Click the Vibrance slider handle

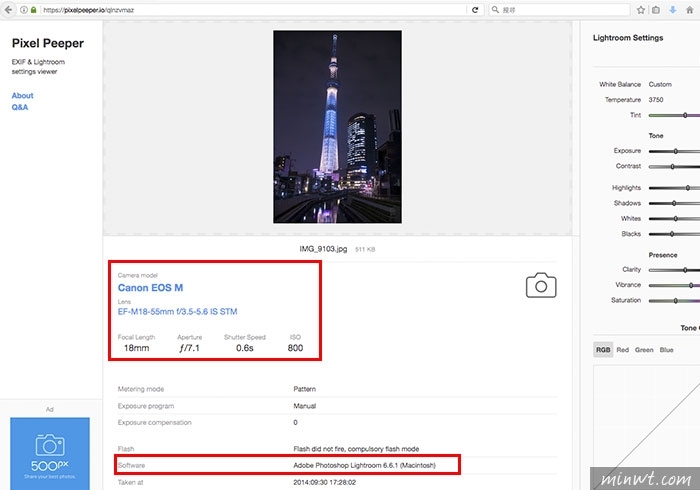[x=691, y=285]
